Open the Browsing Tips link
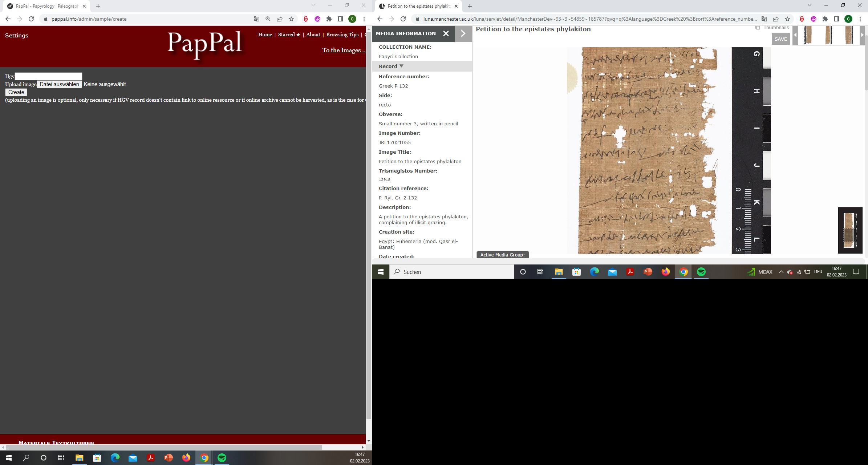The height and width of the screenshot is (465, 868). pyautogui.click(x=342, y=35)
